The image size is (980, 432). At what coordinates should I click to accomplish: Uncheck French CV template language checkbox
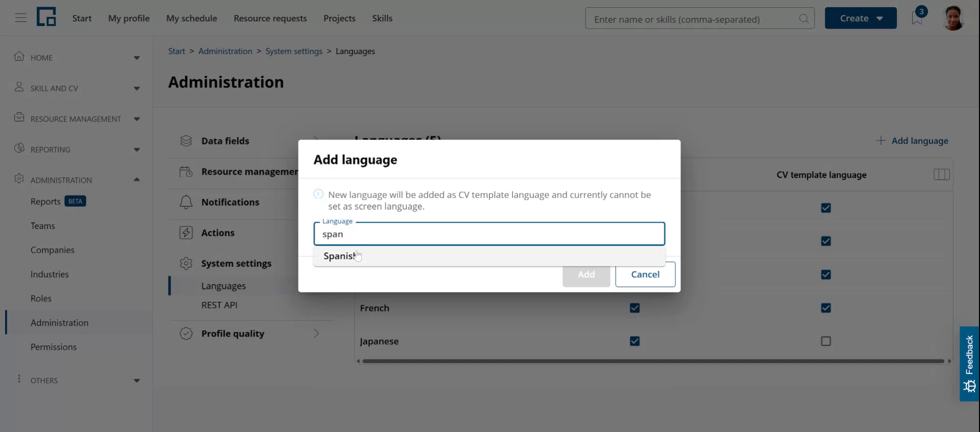(x=826, y=308)
